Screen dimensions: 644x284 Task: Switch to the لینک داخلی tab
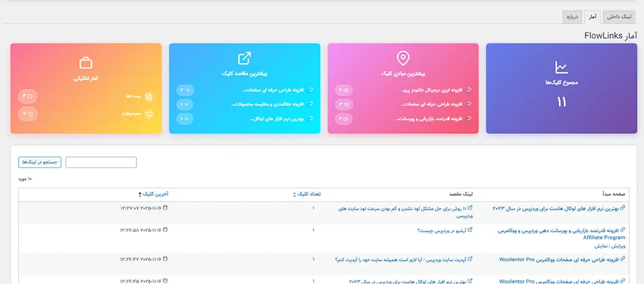click(x=620, y=17)
